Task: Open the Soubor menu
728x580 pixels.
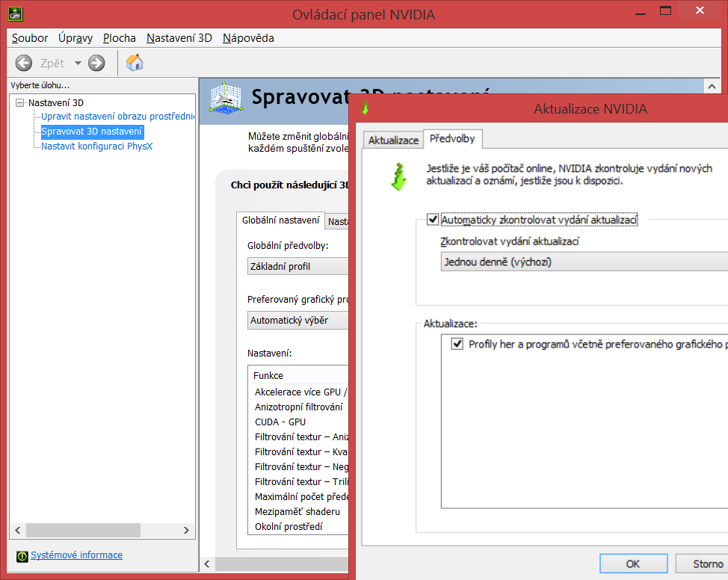Action: (x=30, y=38)
